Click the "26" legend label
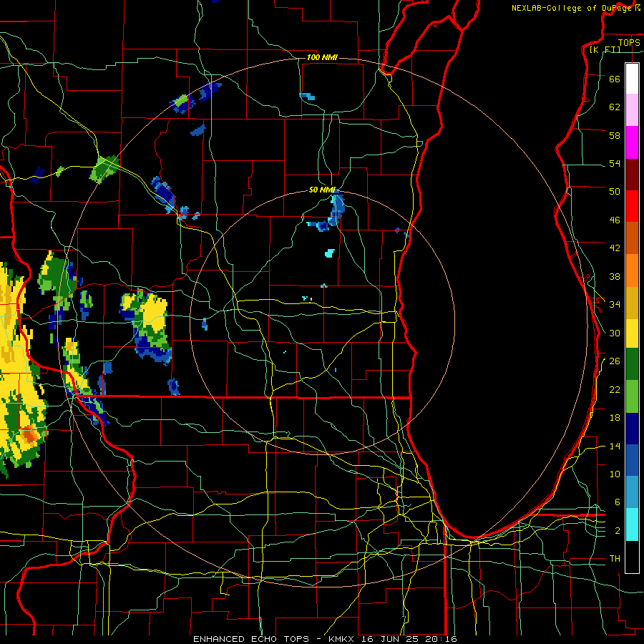Screen dimensions: 644x644 615,361
